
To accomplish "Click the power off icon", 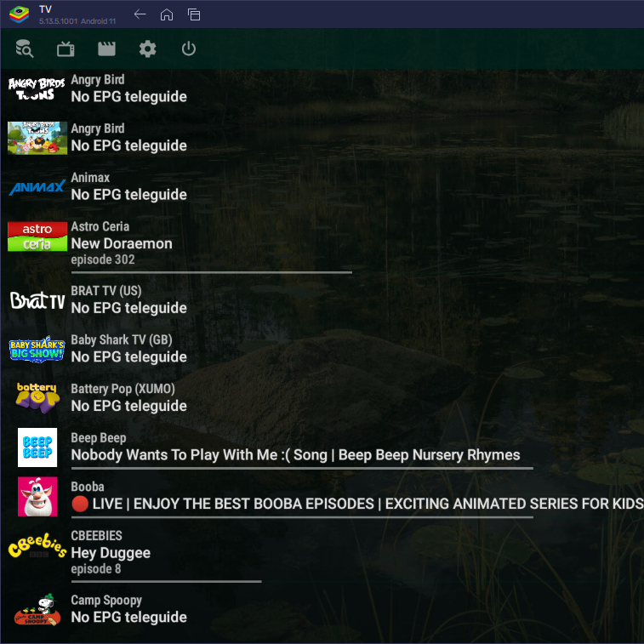I will click(x=189, y=48).
